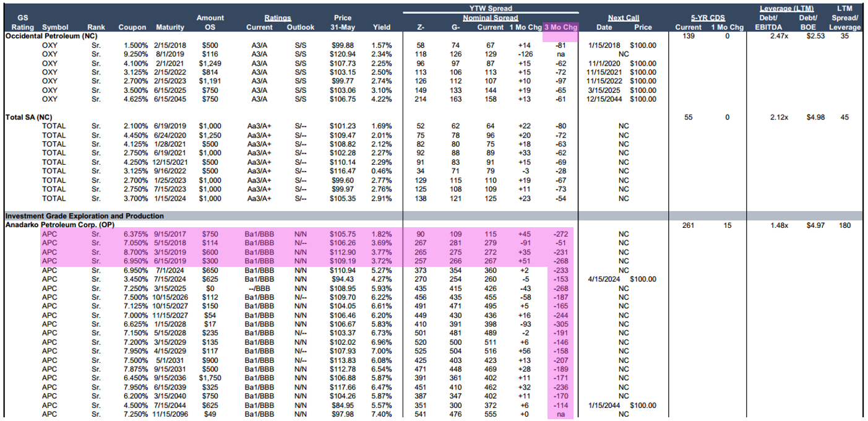Click the $4.97 Debt/BOE value
The image size is (868, 421).
click(x=815, y=225)
